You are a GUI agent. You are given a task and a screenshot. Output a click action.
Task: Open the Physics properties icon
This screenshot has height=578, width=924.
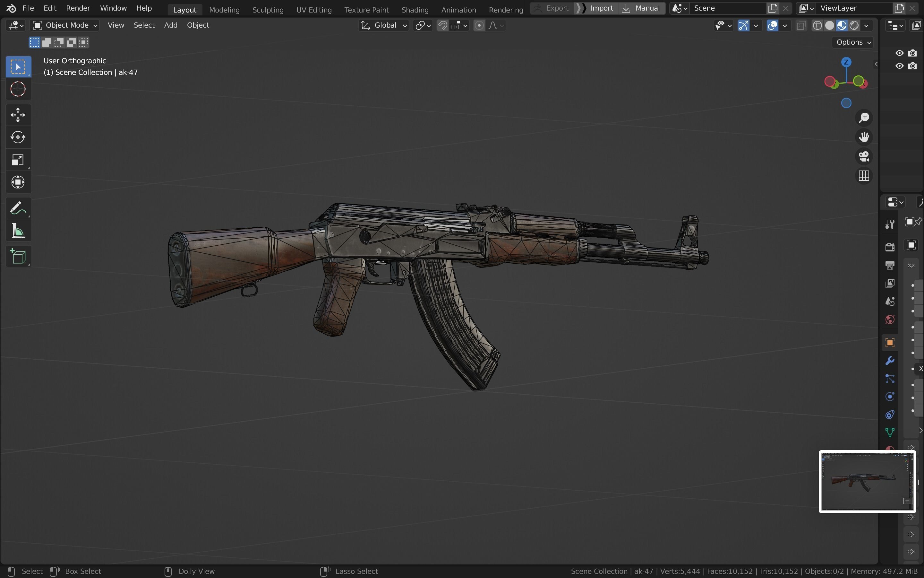click(x=890, y=397)
